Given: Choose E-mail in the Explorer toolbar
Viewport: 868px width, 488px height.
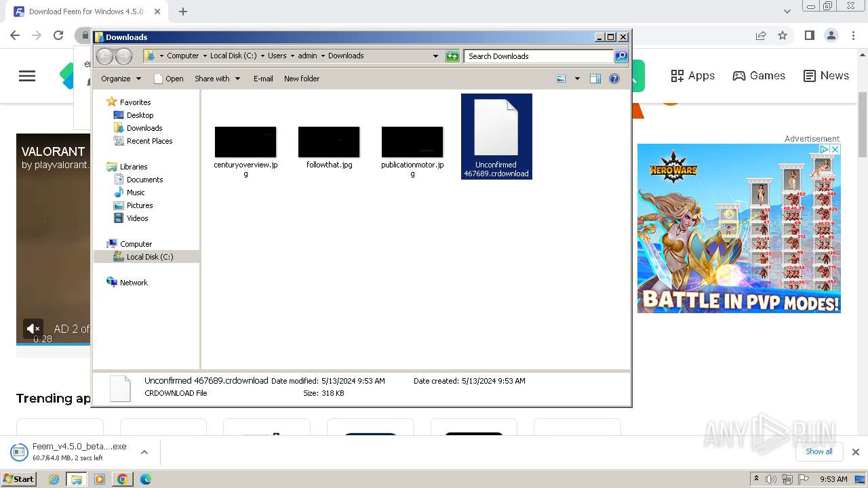Looking at the screenshot, I should coord(263,79).
